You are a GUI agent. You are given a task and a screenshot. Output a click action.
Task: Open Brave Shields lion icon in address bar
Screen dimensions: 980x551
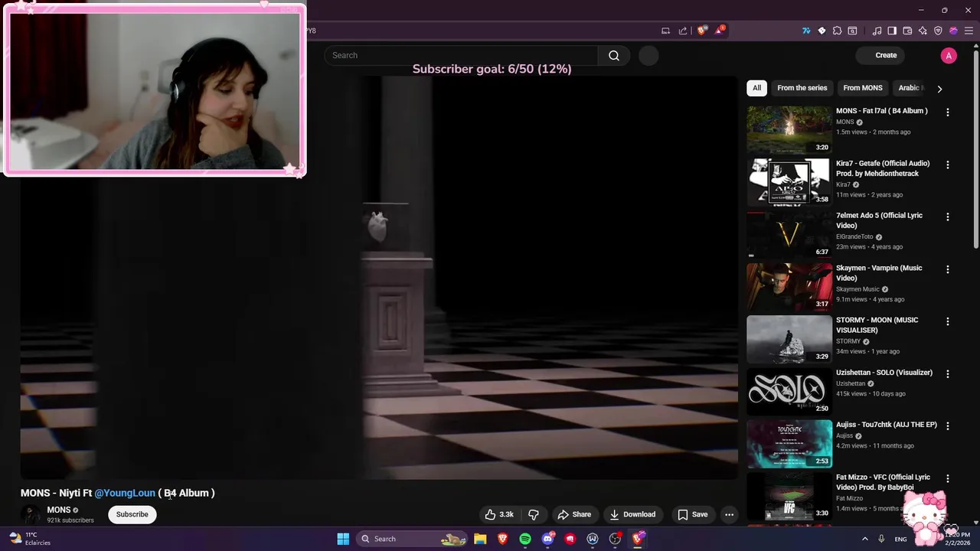(702, 31)
